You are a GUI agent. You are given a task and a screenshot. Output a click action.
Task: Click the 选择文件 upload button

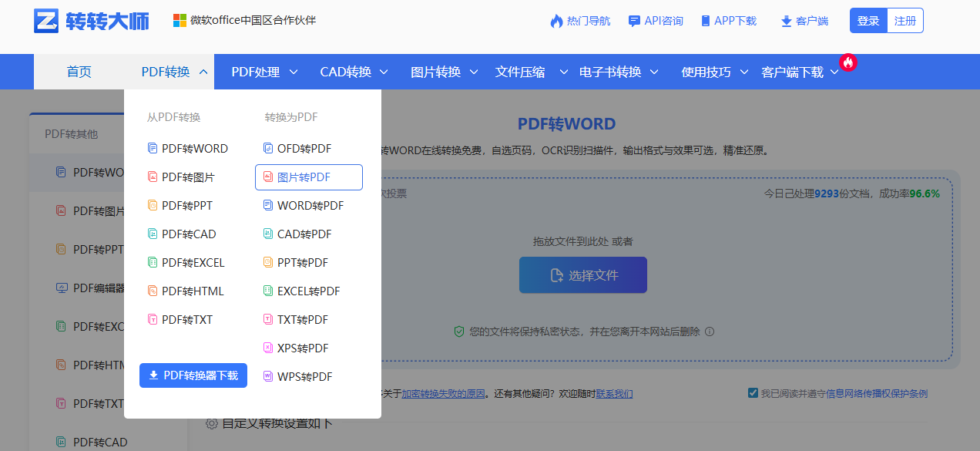(x=583, y=275)
